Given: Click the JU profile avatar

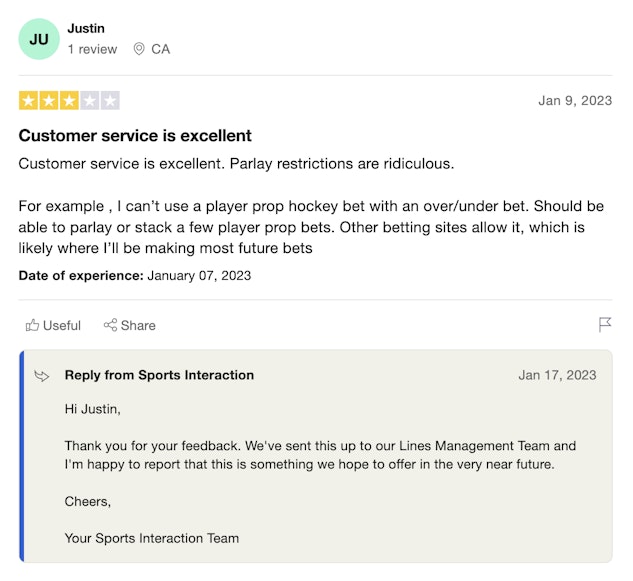Looking at the screenshot, I should [39, 39].
